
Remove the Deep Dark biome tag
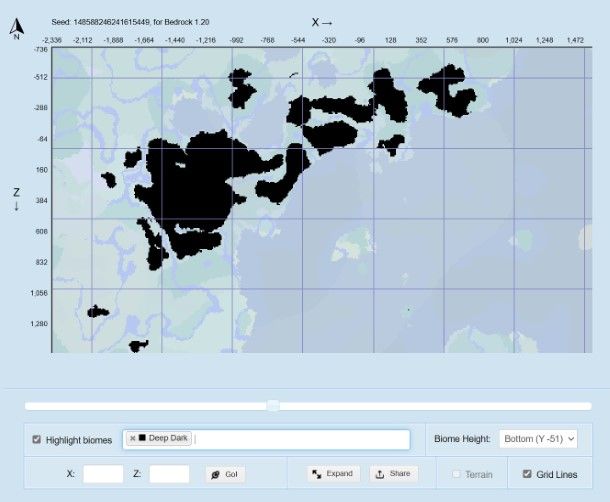click(132, 438)
